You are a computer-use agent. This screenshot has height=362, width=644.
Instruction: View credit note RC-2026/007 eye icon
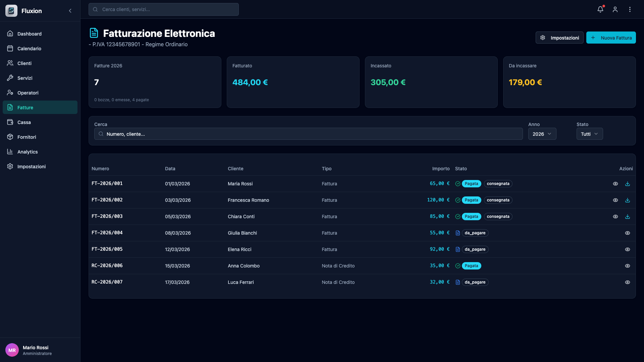627,282
